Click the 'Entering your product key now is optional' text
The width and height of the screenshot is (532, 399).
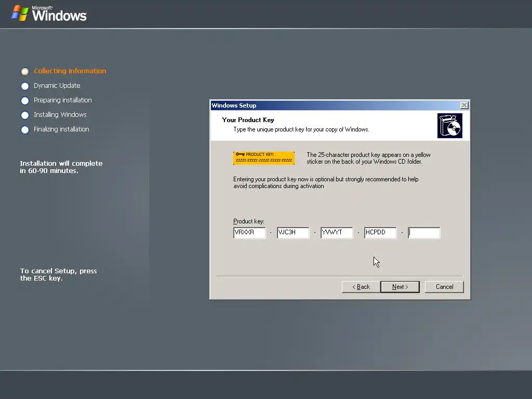326,182
